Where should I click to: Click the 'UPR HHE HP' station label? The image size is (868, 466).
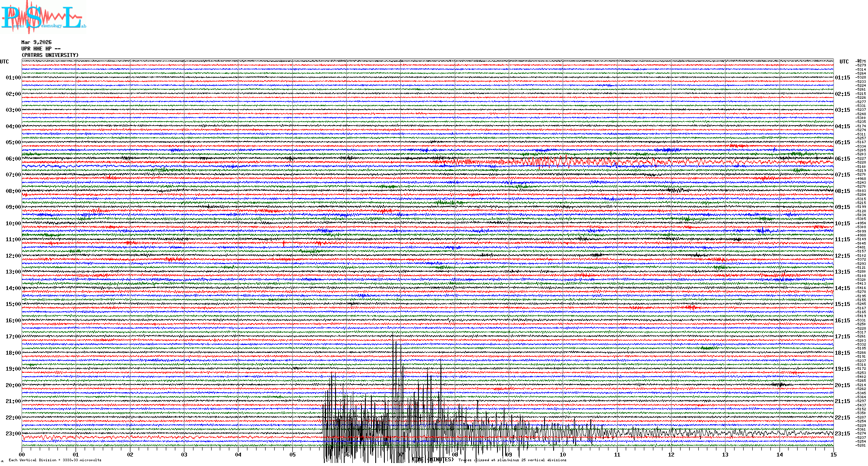[36, 49]
